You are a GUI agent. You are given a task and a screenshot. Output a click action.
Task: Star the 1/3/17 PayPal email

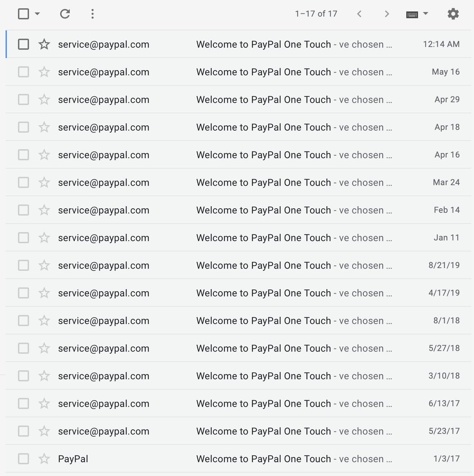point(44,459)
